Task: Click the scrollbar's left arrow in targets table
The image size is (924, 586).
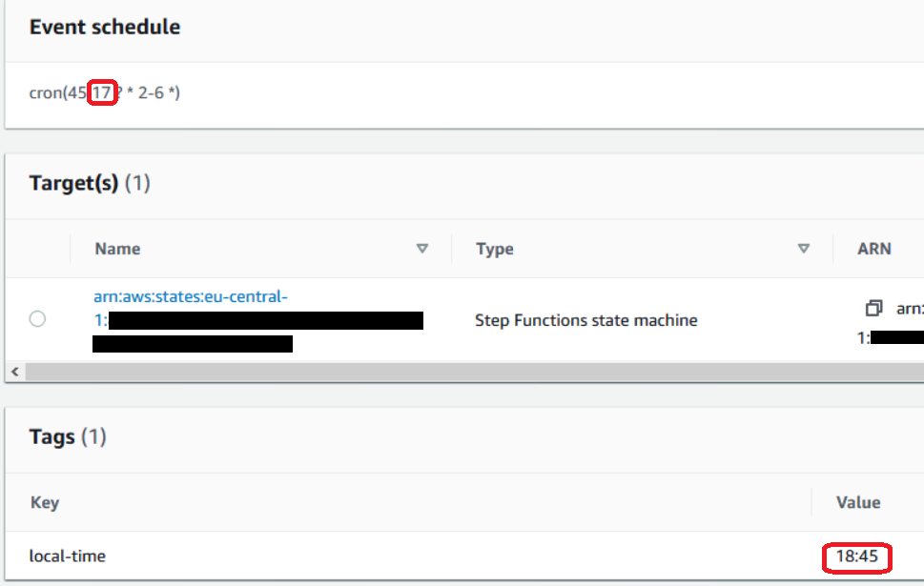Action: [13, 372]
